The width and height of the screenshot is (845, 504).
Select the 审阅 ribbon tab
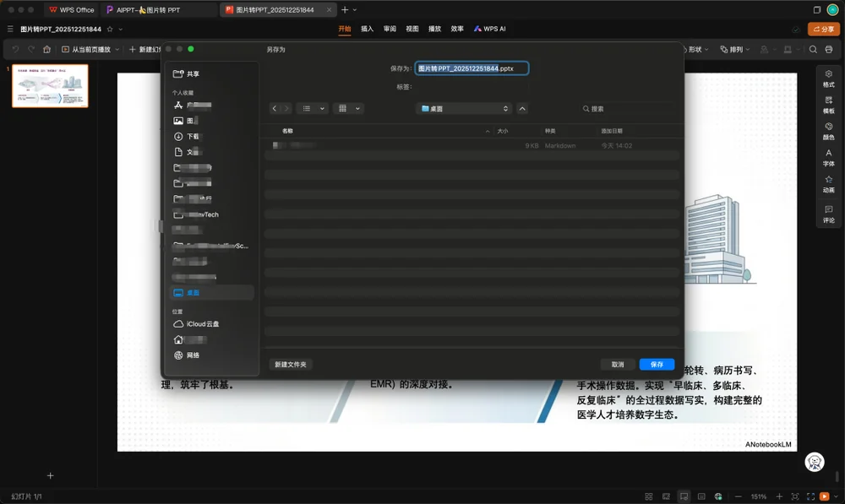pyautogui.click(x=390, y=29)
